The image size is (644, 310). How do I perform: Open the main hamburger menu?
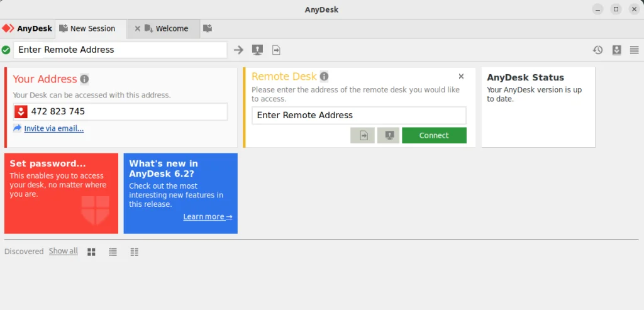tap(635, 50)
